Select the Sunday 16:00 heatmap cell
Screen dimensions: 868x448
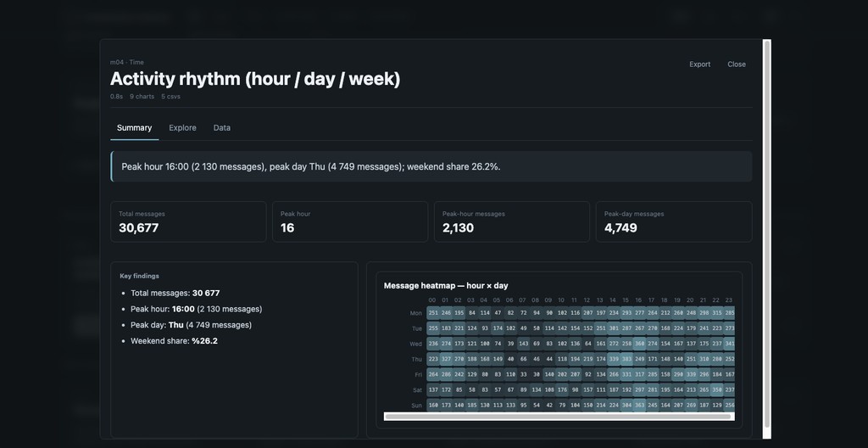(x=639, y=405)
